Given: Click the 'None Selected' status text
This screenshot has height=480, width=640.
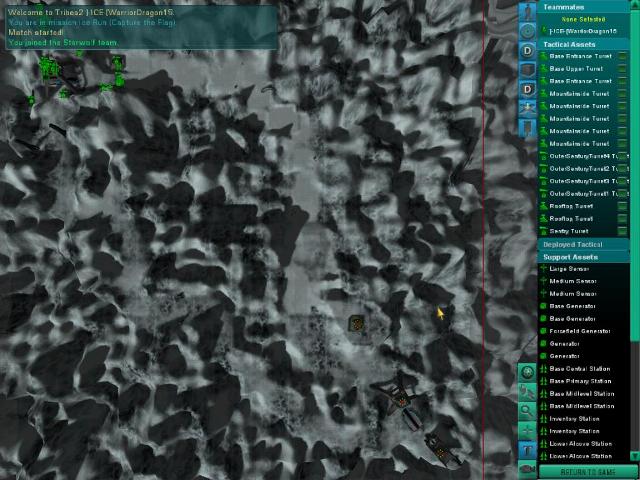Looking at the screenshot, I should (x=583, y=19).
